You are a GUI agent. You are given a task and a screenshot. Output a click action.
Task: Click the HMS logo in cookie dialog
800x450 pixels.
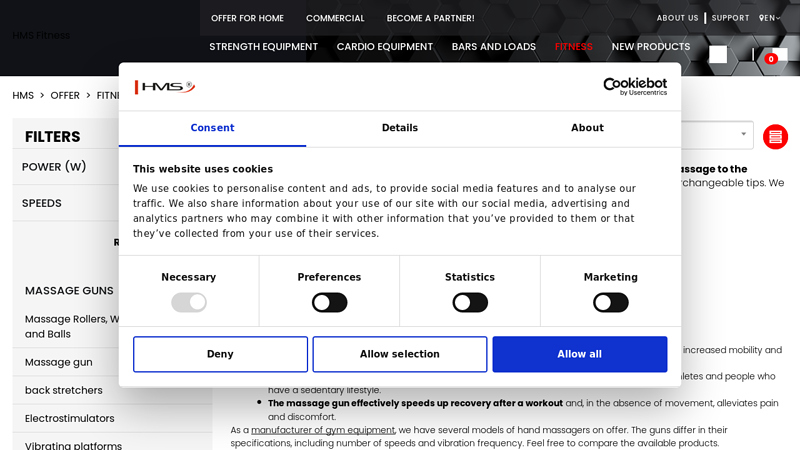click(x=165, y=87)
